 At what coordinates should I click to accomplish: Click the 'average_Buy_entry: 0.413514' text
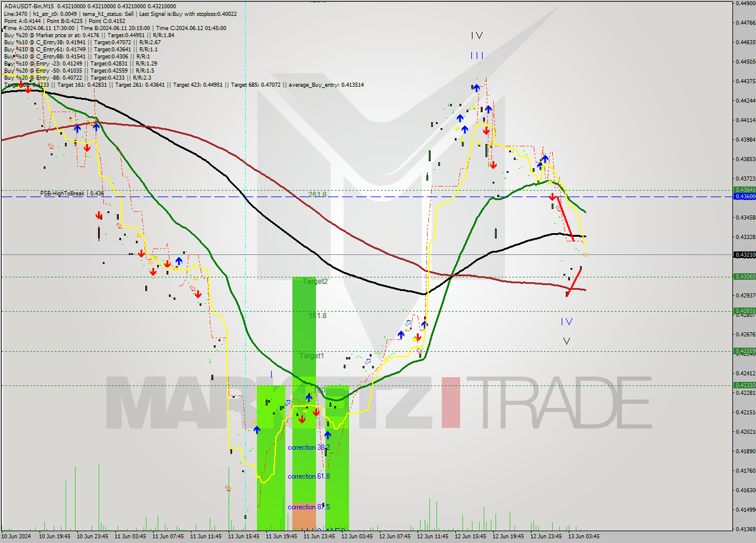pos(326,84)
